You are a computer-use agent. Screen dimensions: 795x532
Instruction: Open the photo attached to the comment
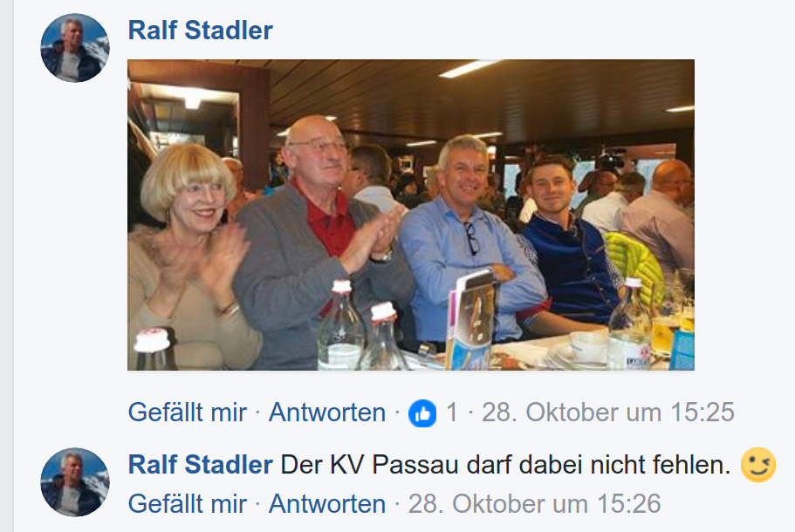[x=411, y=215]
